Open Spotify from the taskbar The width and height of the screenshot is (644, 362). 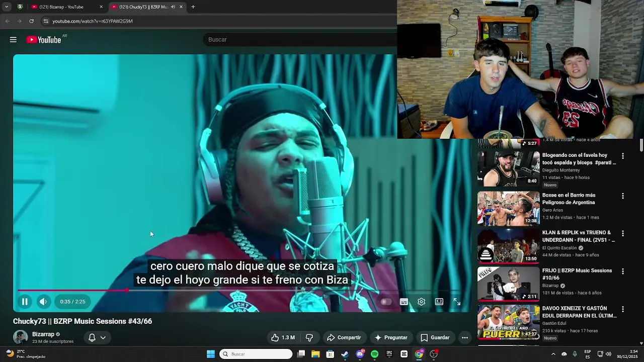[374, 354]
